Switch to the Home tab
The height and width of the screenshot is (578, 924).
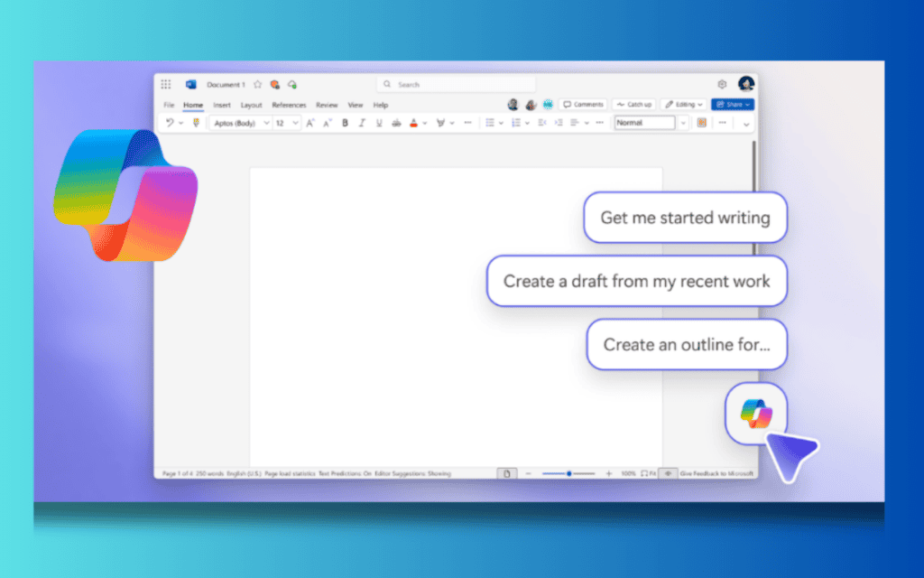(193, 105)
